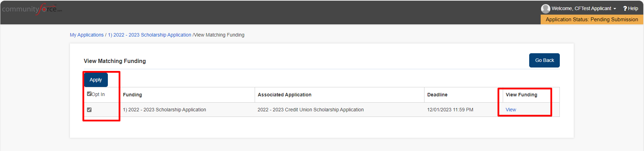Click the Help question mark icon
This screenshot has height=151, width=644.
[x=625, y=8]
